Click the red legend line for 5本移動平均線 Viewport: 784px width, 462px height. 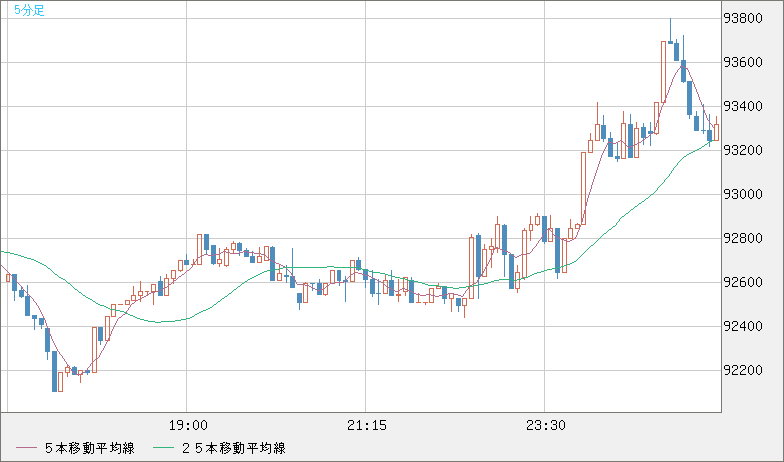(x=26, y=448)
